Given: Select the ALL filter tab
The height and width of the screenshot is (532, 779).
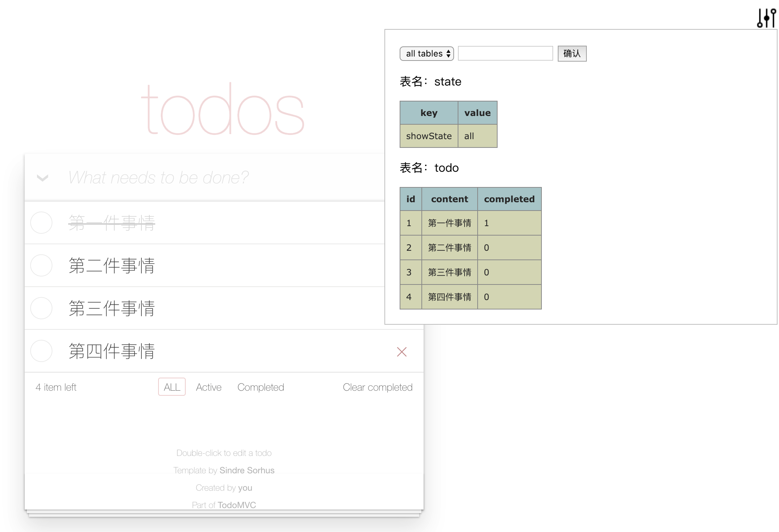Looking at the screenshot, I should [x=172, y=387].
